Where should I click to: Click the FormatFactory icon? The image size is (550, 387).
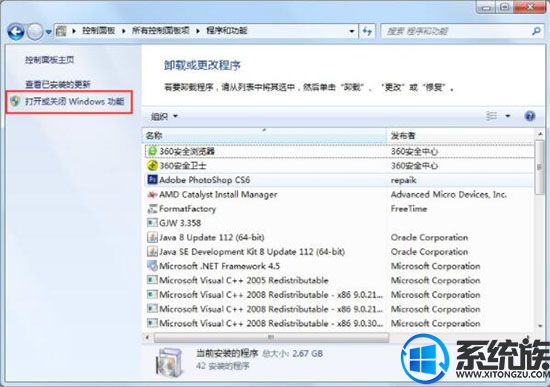coord(152,209)
